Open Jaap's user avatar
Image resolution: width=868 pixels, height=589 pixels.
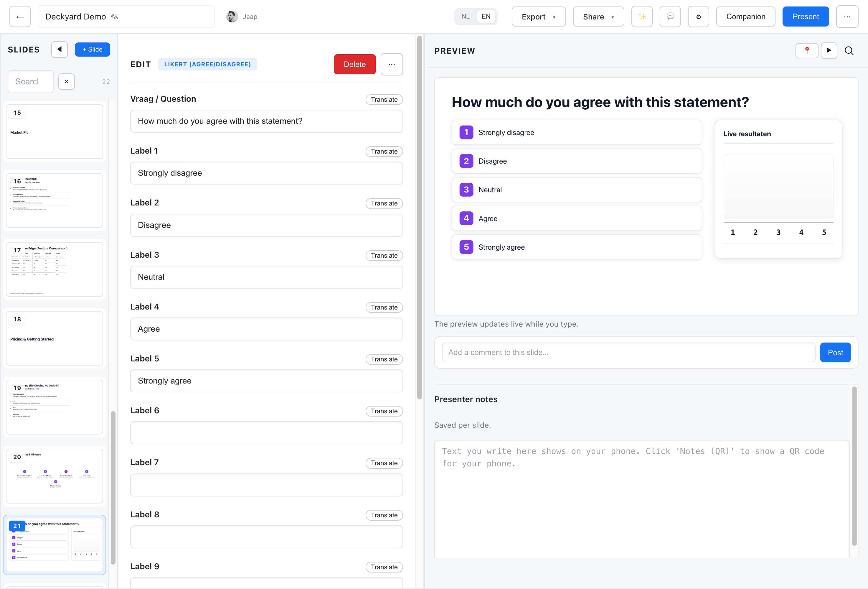pos(232,17)
